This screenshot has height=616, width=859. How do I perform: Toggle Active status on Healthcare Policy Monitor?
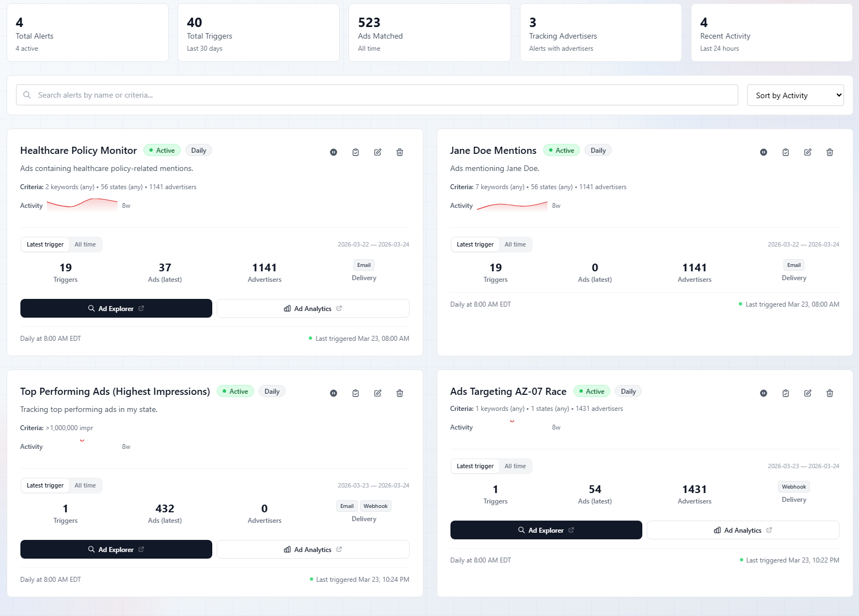162,149
